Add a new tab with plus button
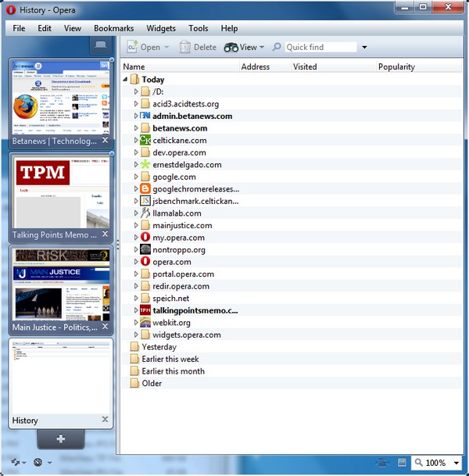The width and height of the screenshot is (469, 476). click(61, 438)
